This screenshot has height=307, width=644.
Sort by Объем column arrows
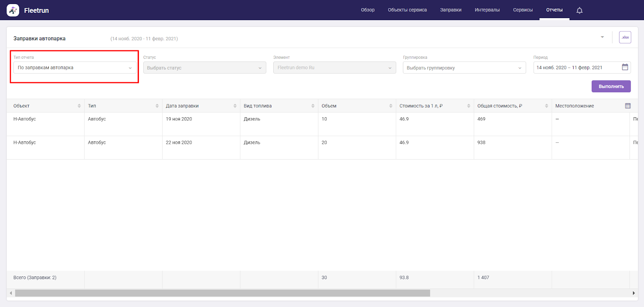[390, 106]
